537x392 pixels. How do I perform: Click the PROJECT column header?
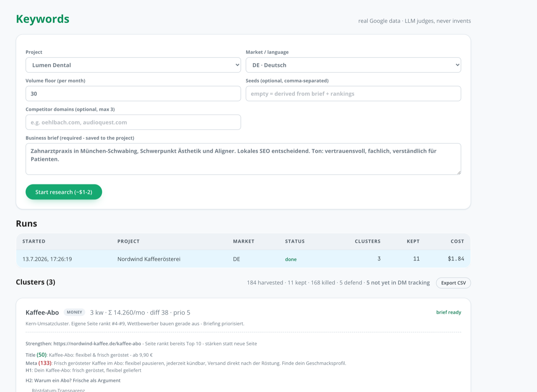point(128,241)
